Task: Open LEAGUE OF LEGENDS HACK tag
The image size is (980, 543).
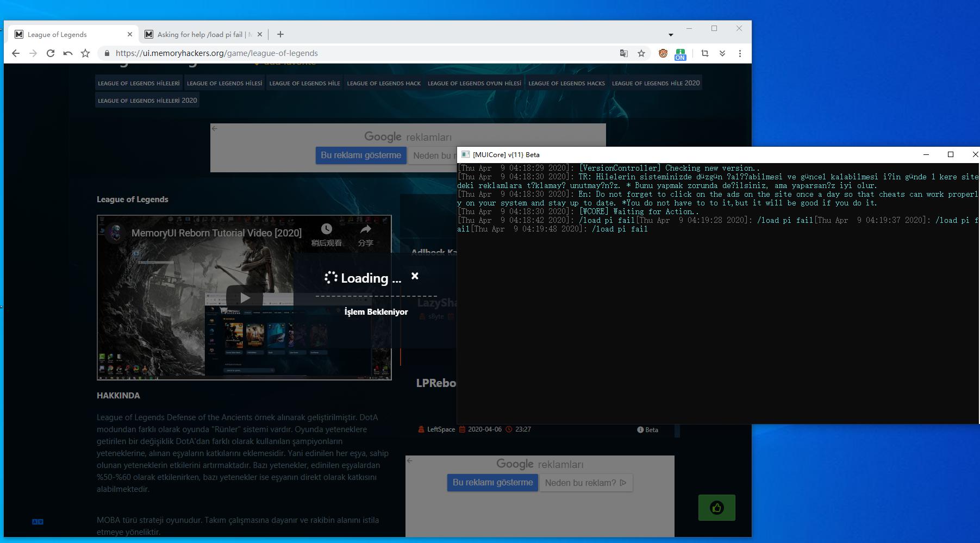Action: pyautogui.click(x=384, y=83)
